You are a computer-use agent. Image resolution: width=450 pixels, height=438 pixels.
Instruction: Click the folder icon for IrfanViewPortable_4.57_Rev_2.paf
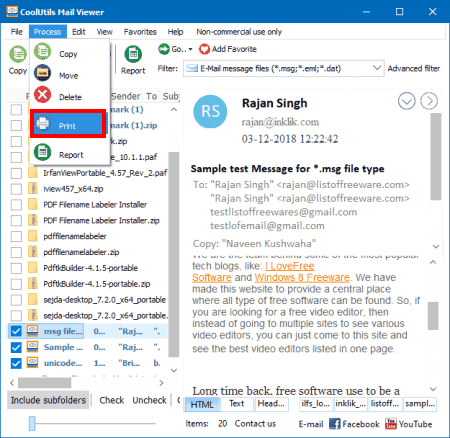click(32, 172)
